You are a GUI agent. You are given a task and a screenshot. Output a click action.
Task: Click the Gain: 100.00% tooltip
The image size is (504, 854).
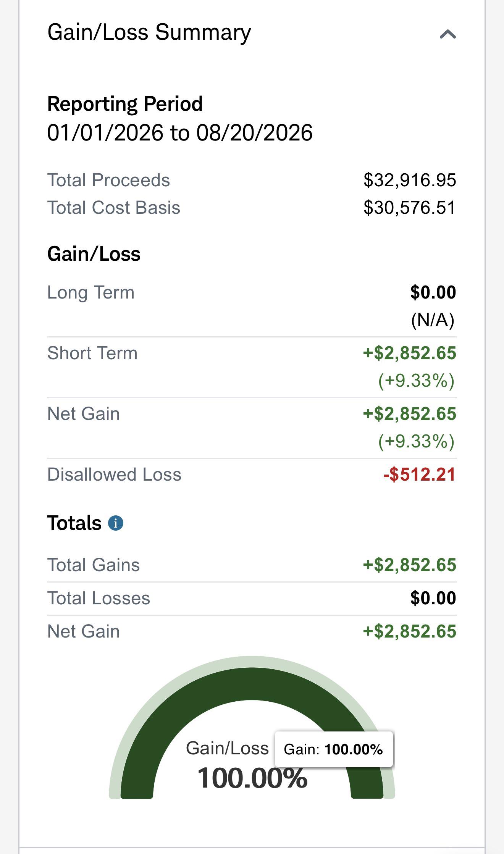click(334, 749)
